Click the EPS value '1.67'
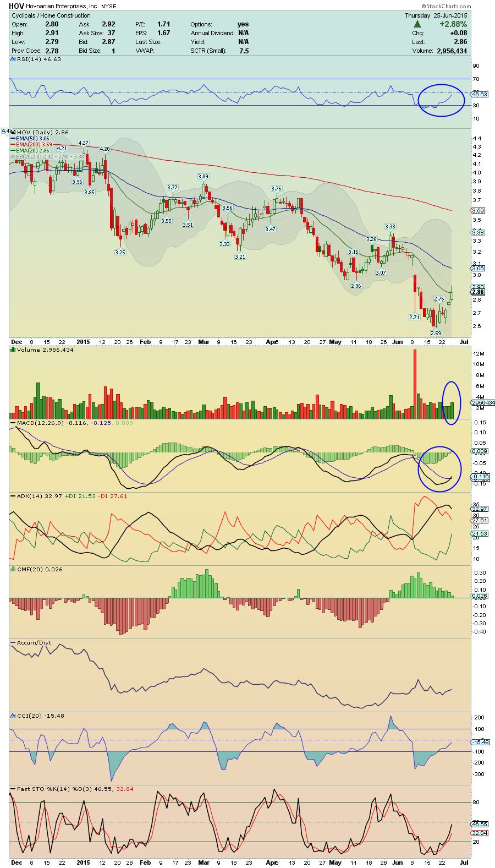 pyautogui.click(x=163, y=33)
